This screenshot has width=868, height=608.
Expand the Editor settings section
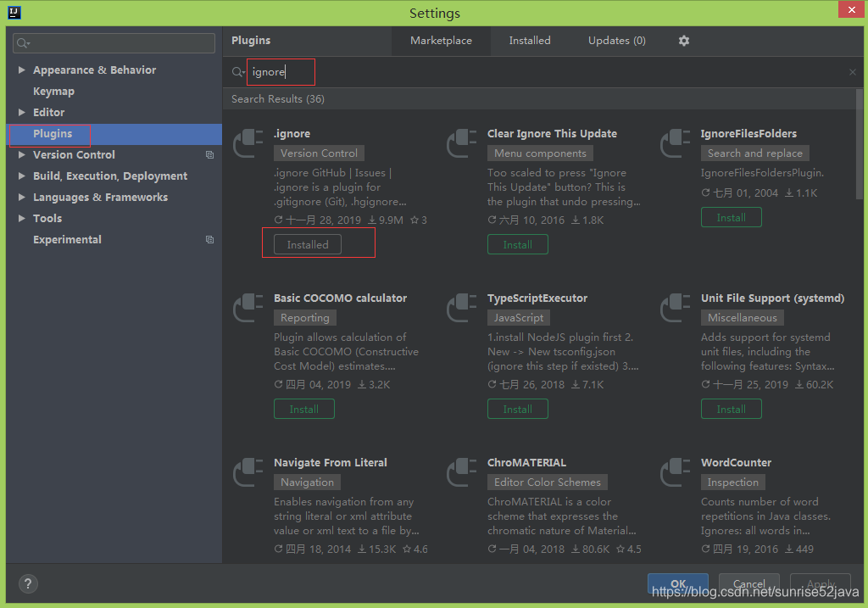pyautogui.click(x=21, y=112)
